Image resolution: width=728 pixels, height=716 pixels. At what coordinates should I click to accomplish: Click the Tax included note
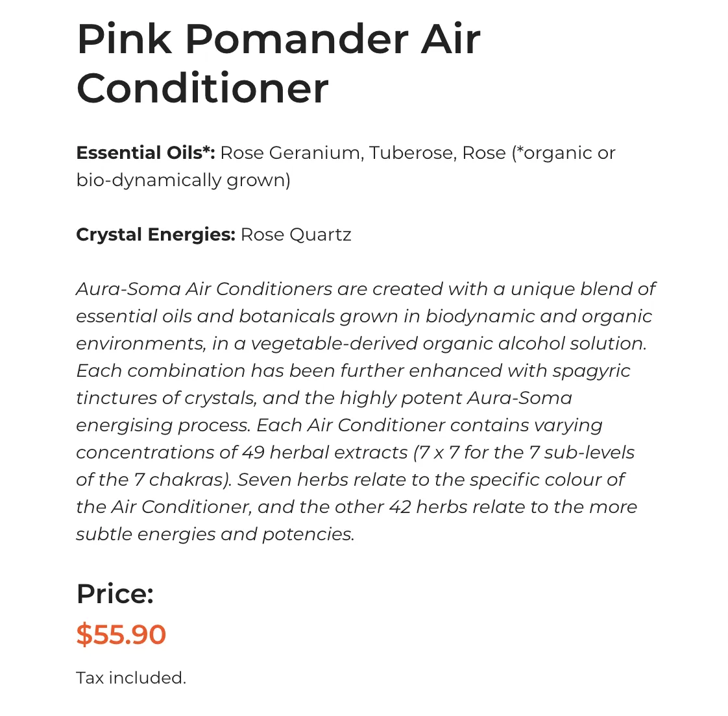(132, 678)
